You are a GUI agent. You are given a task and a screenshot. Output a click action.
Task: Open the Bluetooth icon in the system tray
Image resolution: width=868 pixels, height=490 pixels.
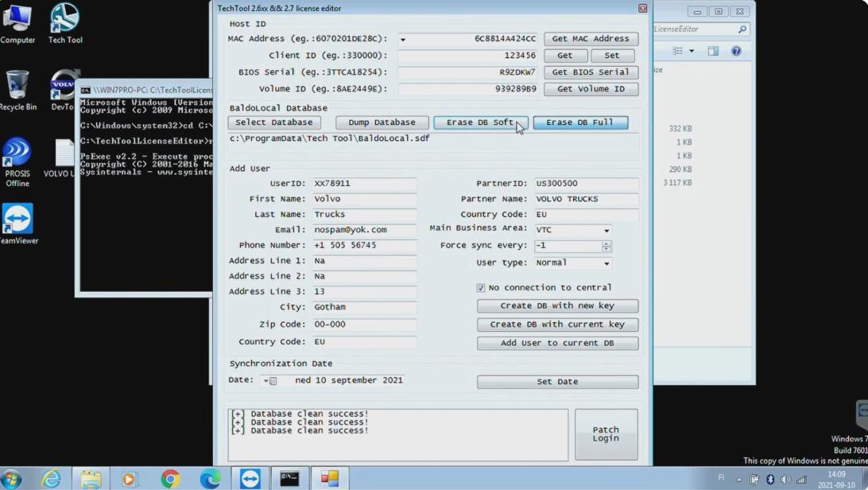pyautogui.click(x=770, y=479)
